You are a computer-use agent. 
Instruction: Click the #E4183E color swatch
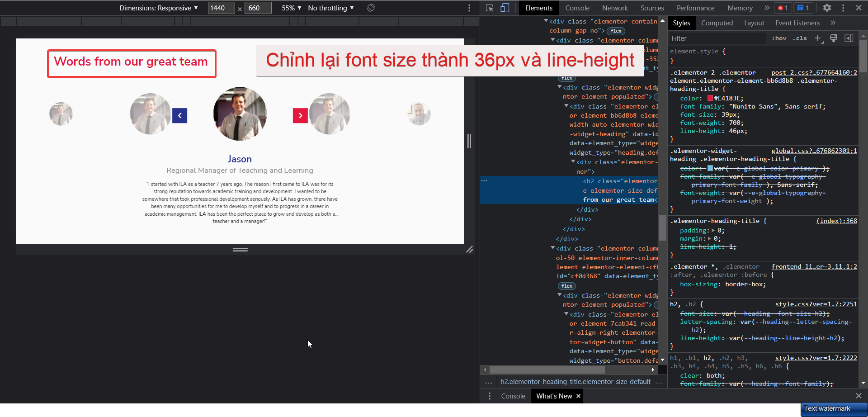coord(710,98)
